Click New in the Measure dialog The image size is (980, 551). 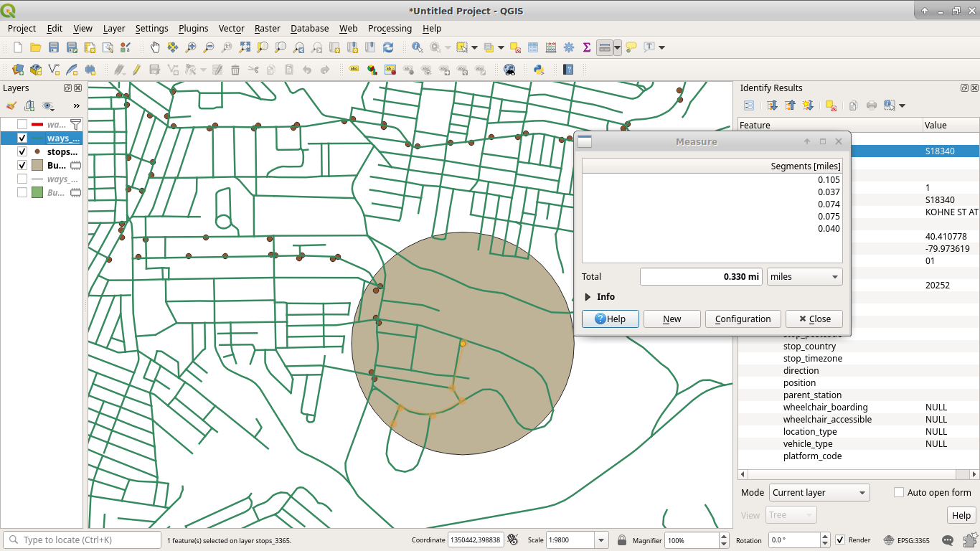[672, 319]
